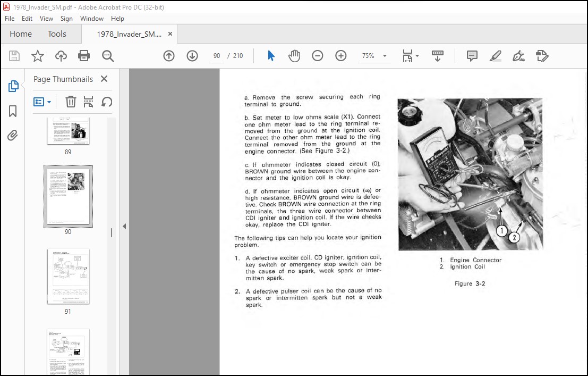Zoom out with the minus icon
The width and height of the screenshot is (588, 376).
(317, 56)
